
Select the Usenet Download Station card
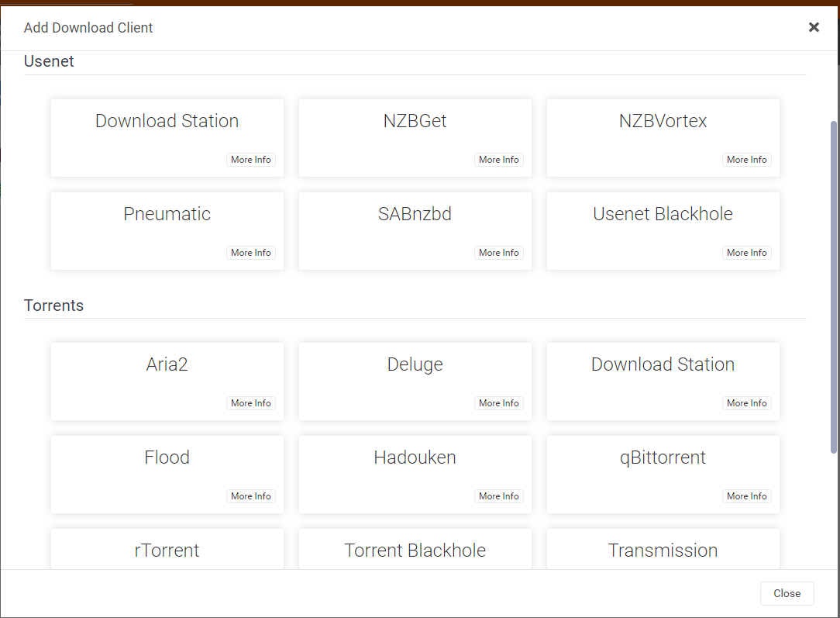pyautogui.click(x=167, y=138)
